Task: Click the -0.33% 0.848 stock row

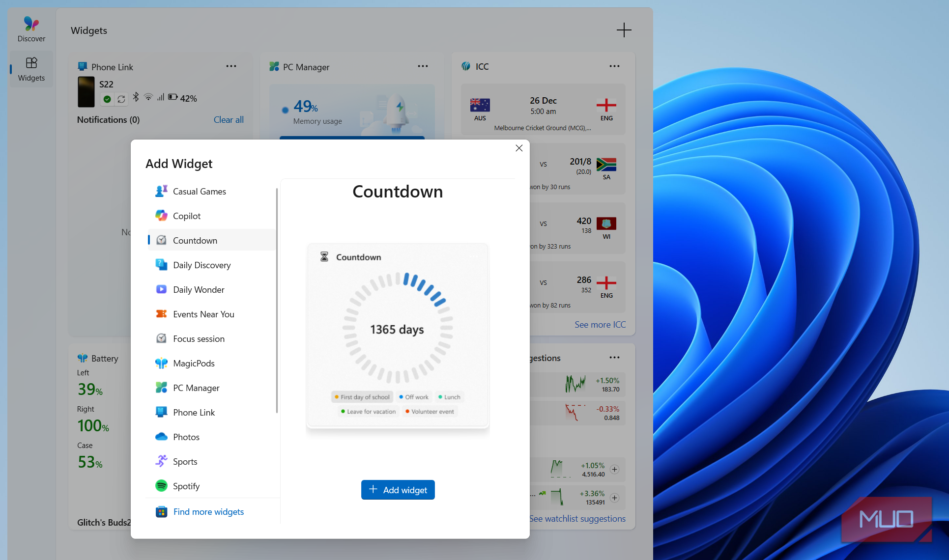Action: (577, 413)
